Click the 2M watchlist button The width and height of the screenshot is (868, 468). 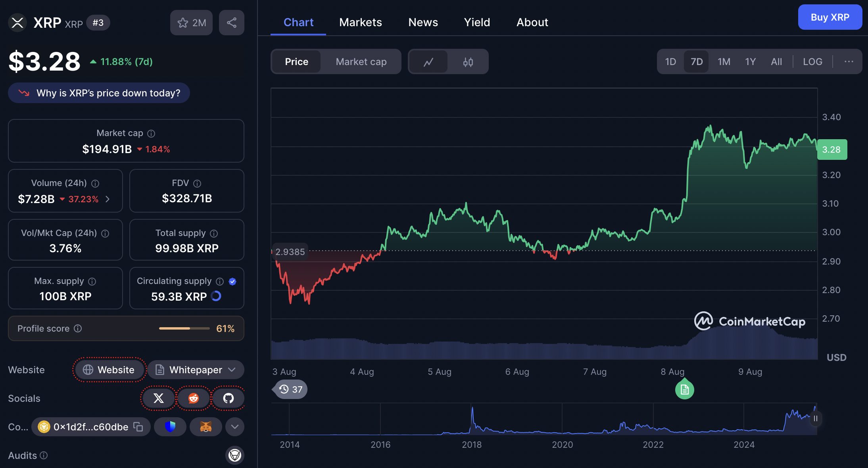click(x=191, y=23)
